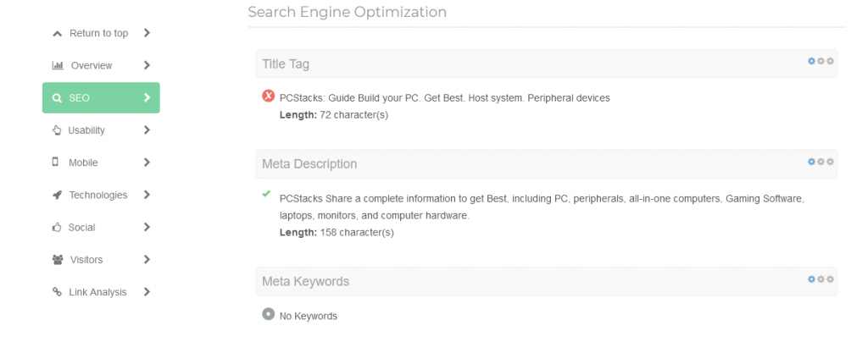Screen dimensions: 868x342
Task: Click the bar chart icon beside Overview
Action: point(58,66)
